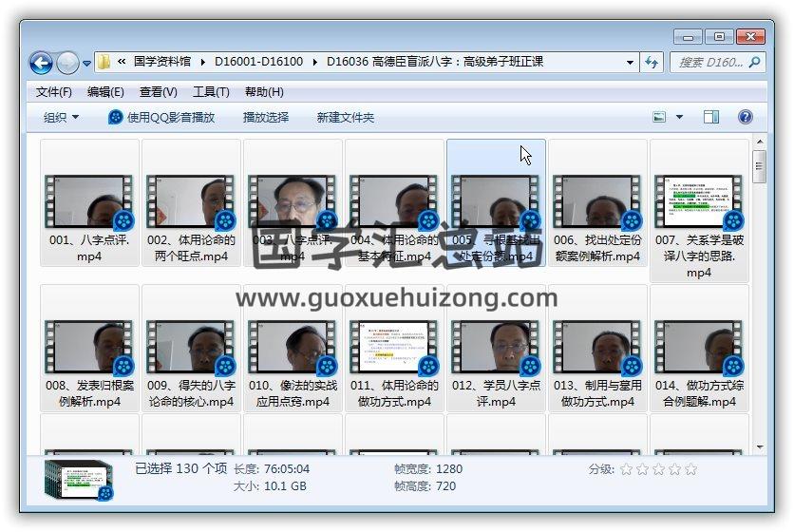The width and height of the screenshot is (794, 532).
Task: Click the search box 搜索 D160...
Action: coord(709,63)
